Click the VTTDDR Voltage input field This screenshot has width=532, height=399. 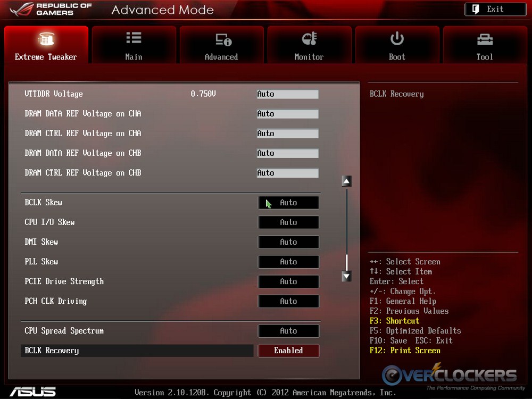(x=287, y=94)
